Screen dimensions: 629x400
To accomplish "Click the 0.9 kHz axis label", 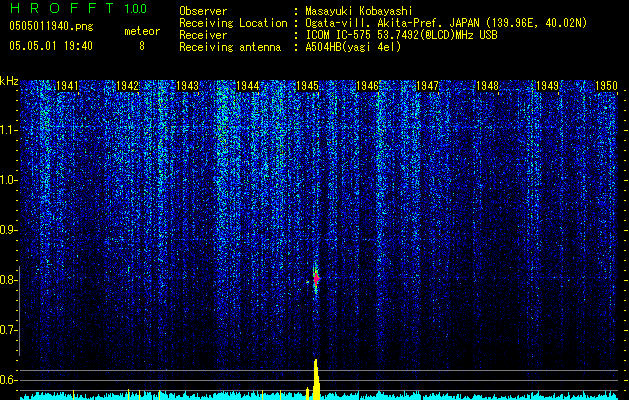I will pyautogui.click(x=9, y=230).
